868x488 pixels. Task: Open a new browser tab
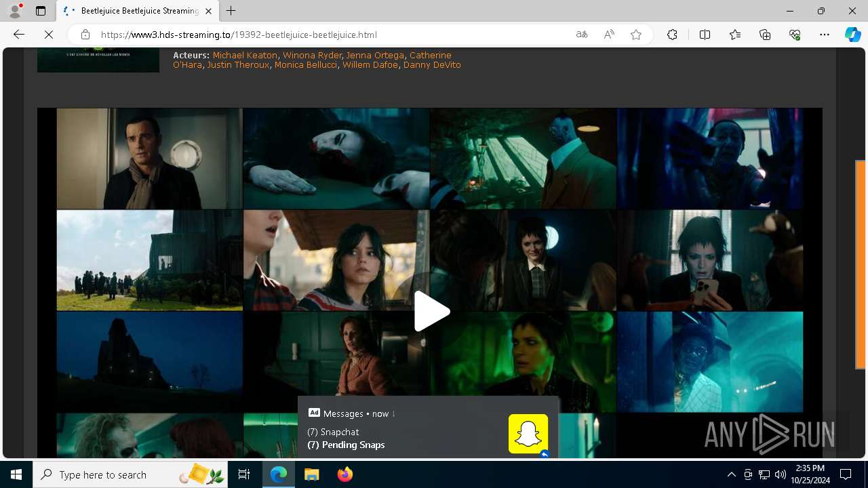(231, 11)
